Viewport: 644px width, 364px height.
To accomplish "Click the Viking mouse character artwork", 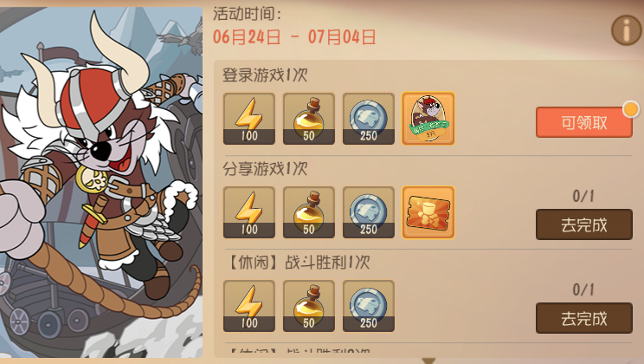I will point(101,182).
